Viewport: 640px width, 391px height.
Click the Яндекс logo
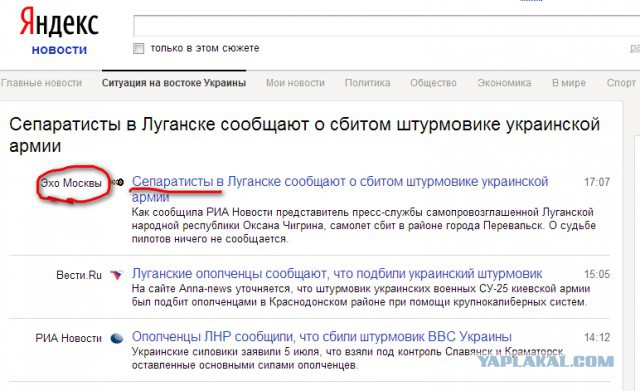click(x=59, y=23)
